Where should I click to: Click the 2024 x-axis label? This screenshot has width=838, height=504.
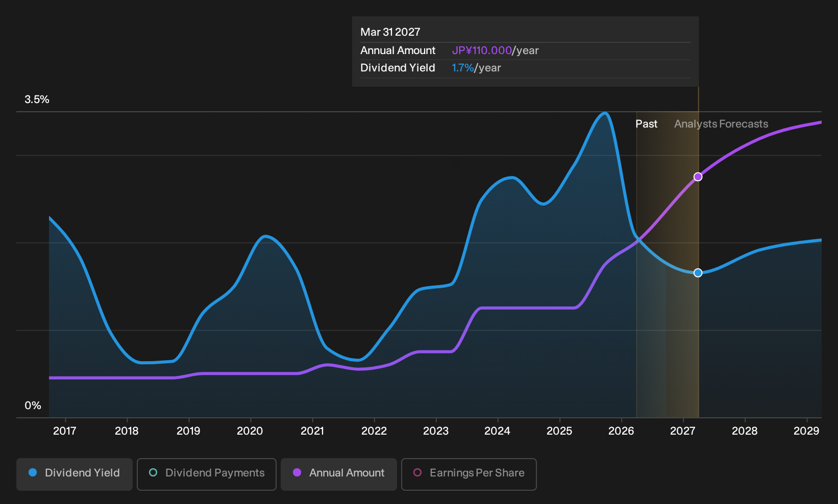click(x=498, y=431)
